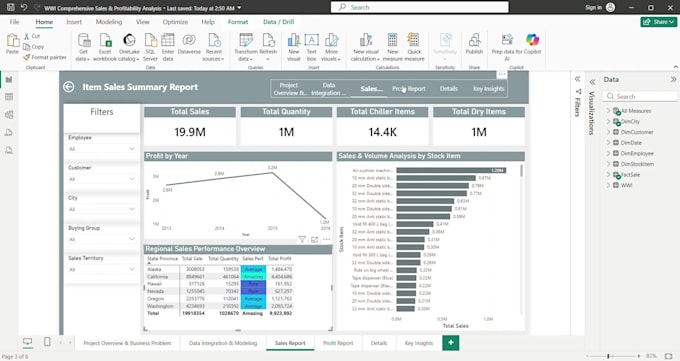The image size is (680, 361).
Task: Collapse the Data pane
Action: [x=673, y=79]
